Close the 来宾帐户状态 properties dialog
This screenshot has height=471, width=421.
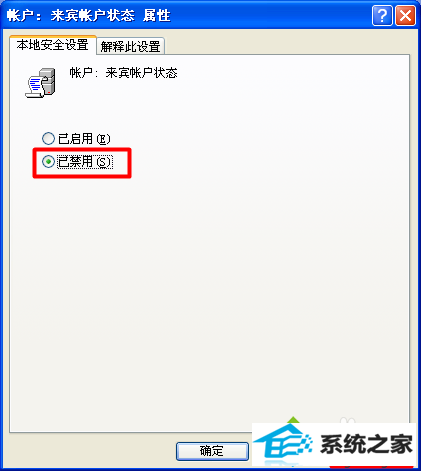[x=405, y=15]
